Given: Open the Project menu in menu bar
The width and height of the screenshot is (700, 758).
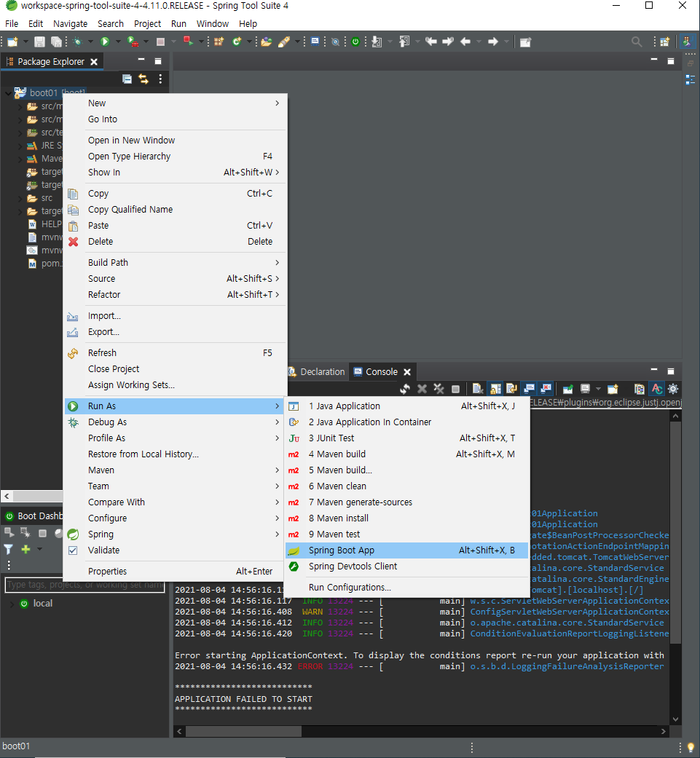Looking at the screenshot, I should [x=147, y=24].
